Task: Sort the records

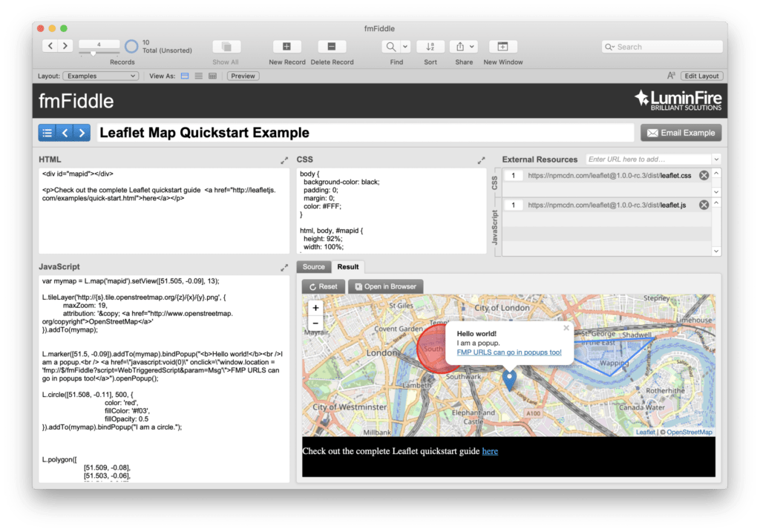Action: pos(430,47)
